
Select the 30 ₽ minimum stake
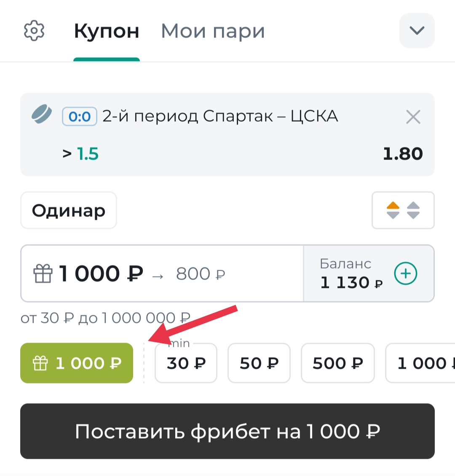(x=186, y=363)
